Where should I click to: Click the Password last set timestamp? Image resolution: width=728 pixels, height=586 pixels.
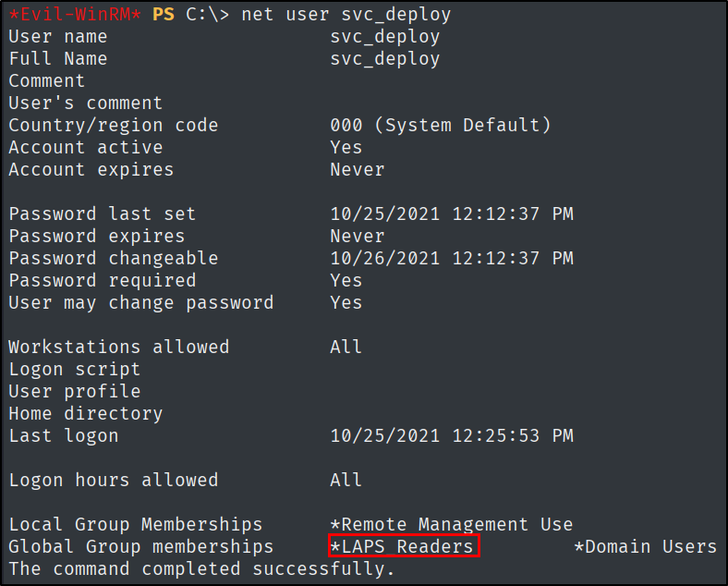click(452, 214)
